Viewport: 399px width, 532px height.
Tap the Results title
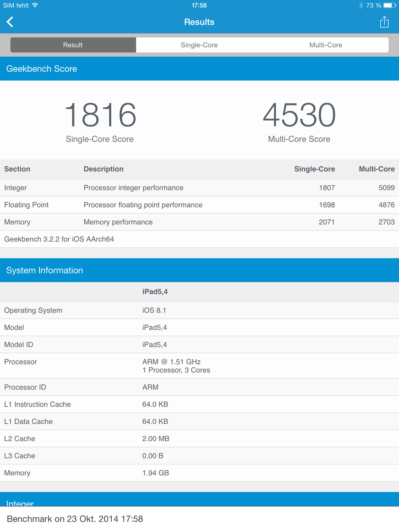click(199, 22)
